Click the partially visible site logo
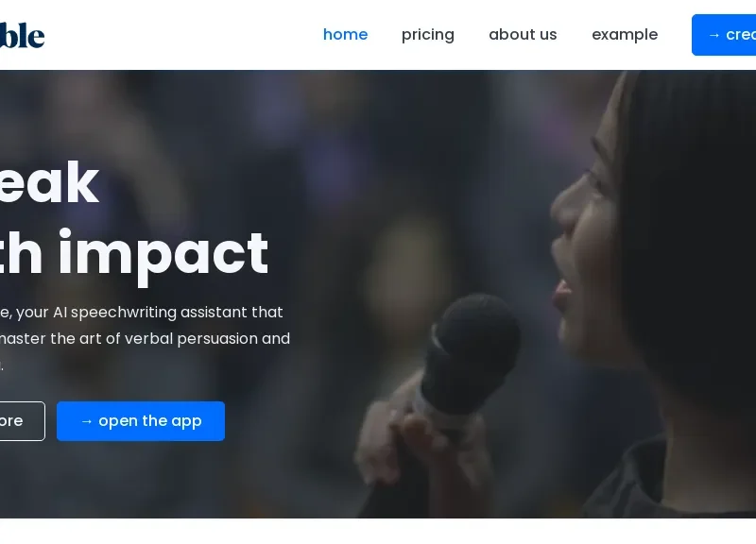The width and height of the screenshot is (756, 544). click(x=22, y=35)
